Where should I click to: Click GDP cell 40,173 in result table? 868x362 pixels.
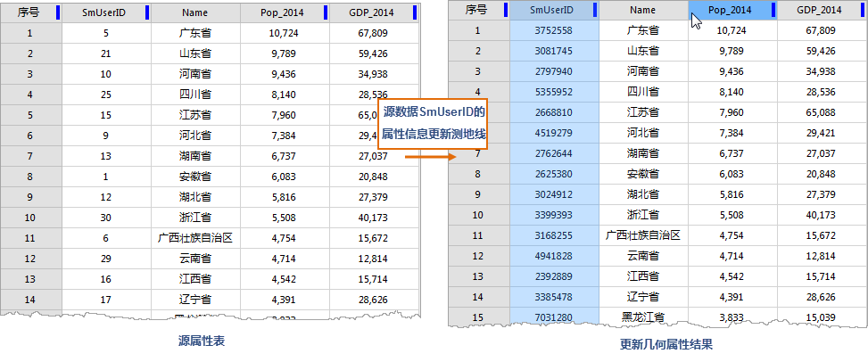(x=822, y=215)
